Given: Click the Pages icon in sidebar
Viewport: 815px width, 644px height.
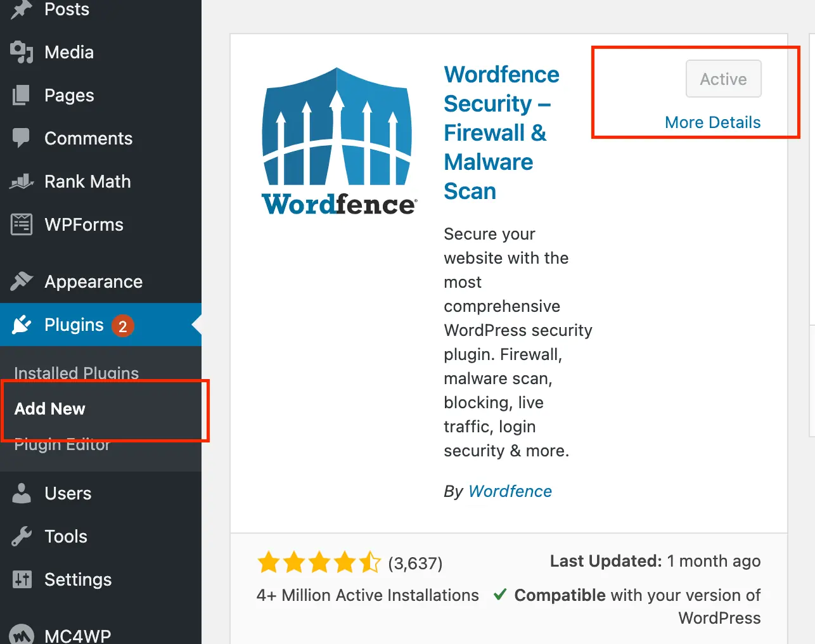Looking at the screenshot, I should [22, 95].
